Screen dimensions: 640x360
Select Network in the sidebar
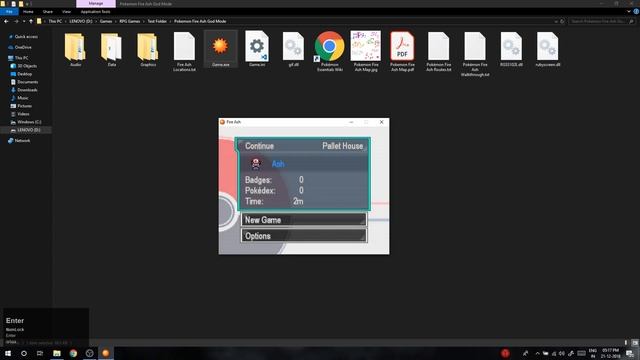[x=22, y=140]
